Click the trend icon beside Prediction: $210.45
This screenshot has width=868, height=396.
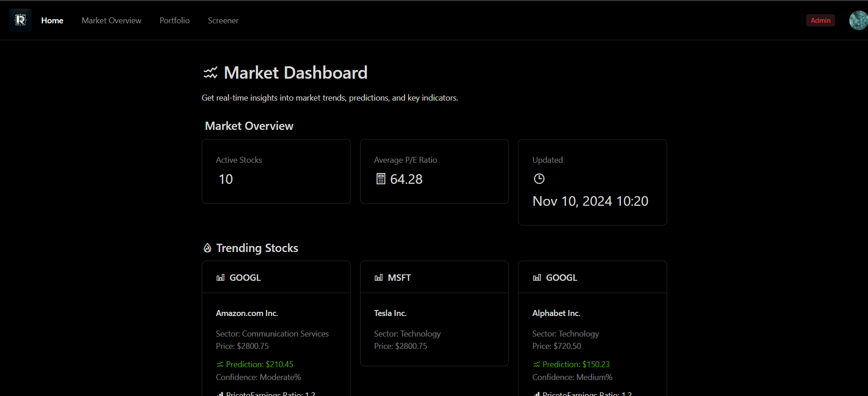pyautogui.click(x=220, y=364)
